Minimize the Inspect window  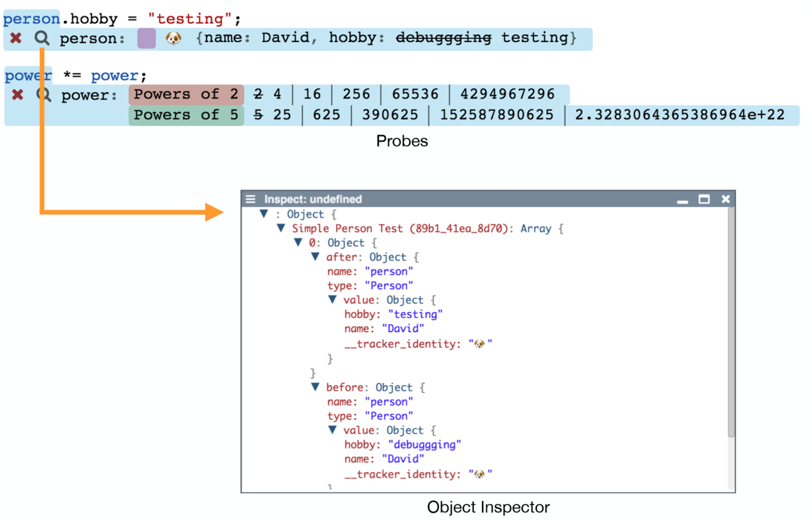[x=682, y=200]
